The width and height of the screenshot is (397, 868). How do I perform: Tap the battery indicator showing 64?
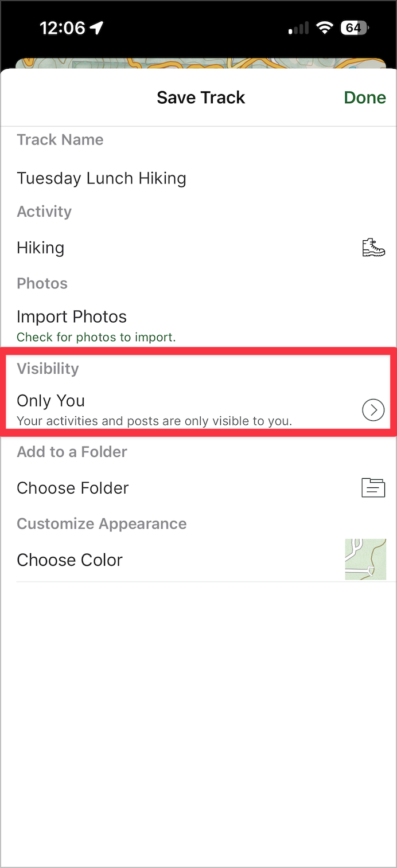click(x=356, y=28)
